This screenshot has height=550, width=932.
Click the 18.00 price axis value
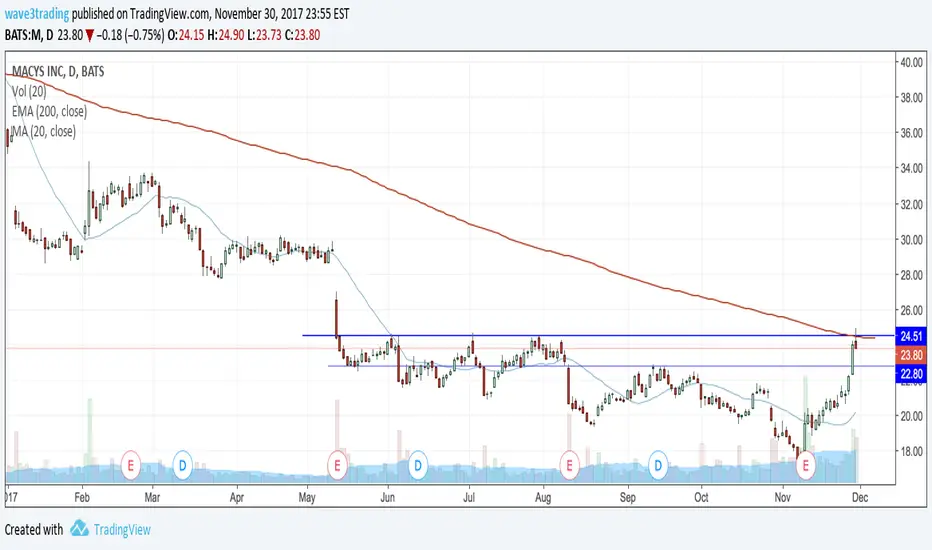911,451
